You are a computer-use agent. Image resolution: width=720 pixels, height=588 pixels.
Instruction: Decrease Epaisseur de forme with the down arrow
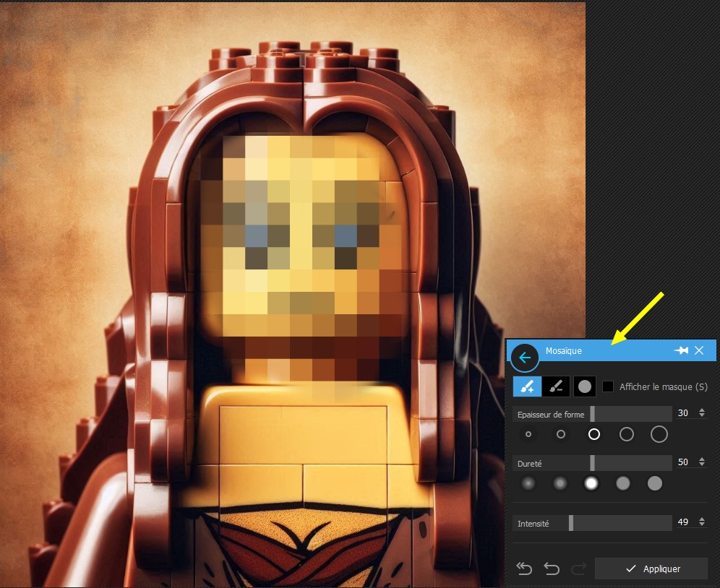click(x=702, y=416)
